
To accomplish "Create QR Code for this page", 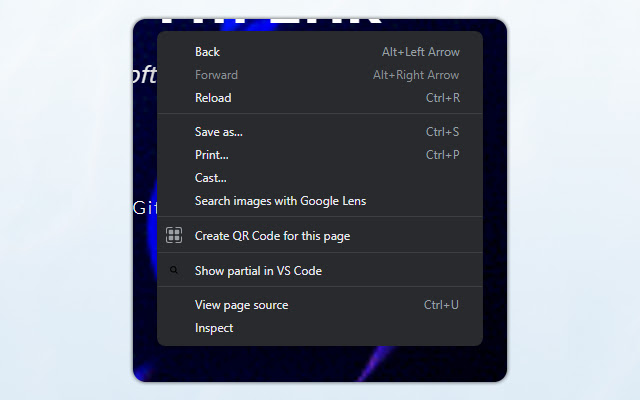I will [272, 236].
